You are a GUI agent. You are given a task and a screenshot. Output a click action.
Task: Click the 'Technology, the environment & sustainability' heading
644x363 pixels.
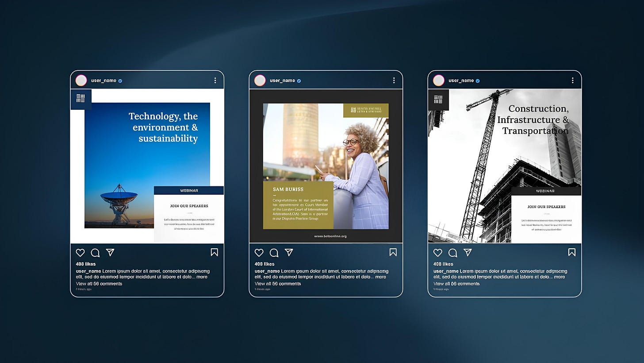point(164,127)
